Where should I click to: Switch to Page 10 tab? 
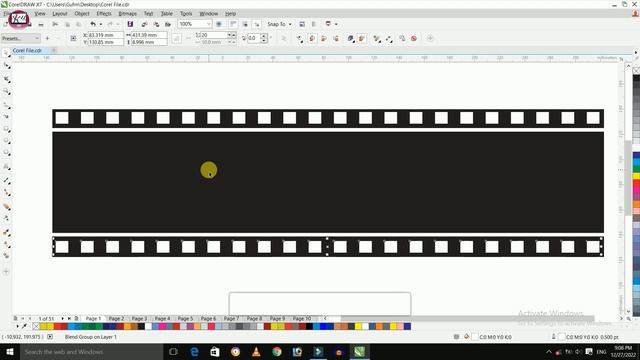point(302,318)
